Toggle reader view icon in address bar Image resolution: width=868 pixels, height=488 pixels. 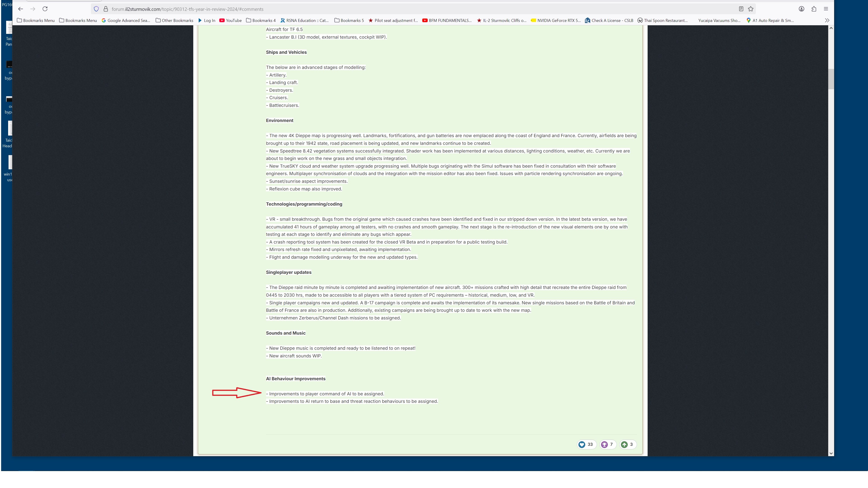coord(741,9)
